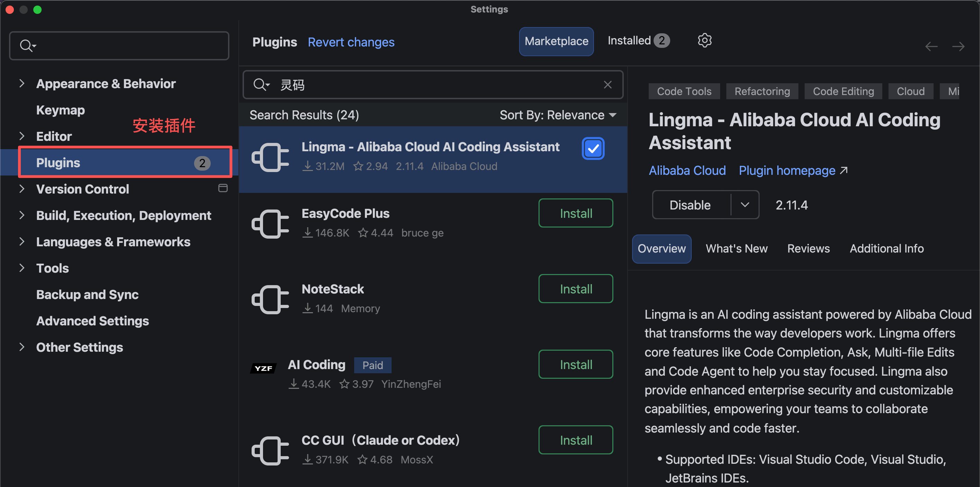Install the EasyCode Plus plugin

pyautogui.click(x=576, y=213)
